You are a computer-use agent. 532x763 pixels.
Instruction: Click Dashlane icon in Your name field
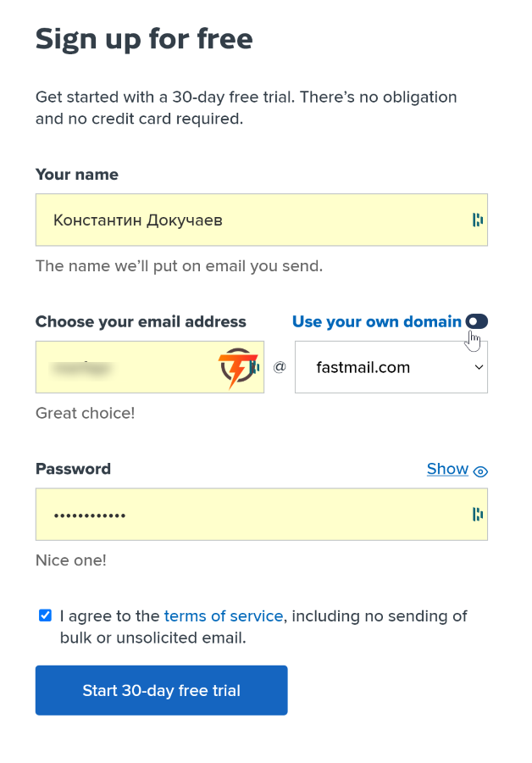pyautogui.click(x=478, y=220)
